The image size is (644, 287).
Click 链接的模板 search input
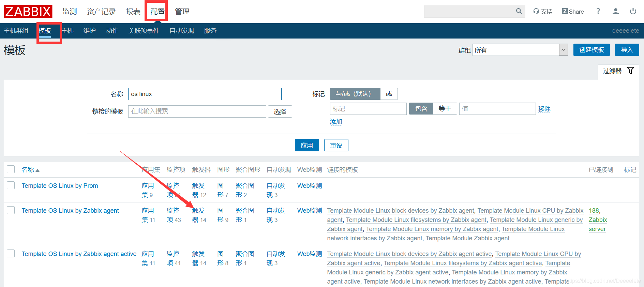coord(197,111)
